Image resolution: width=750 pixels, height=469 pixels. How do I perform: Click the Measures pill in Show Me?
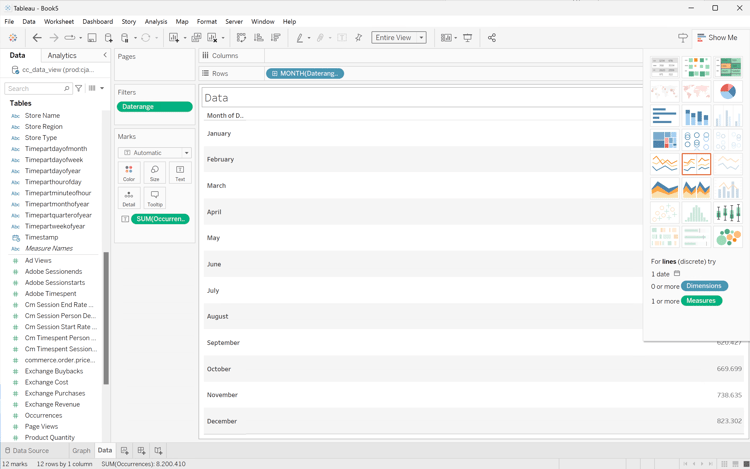701,301
